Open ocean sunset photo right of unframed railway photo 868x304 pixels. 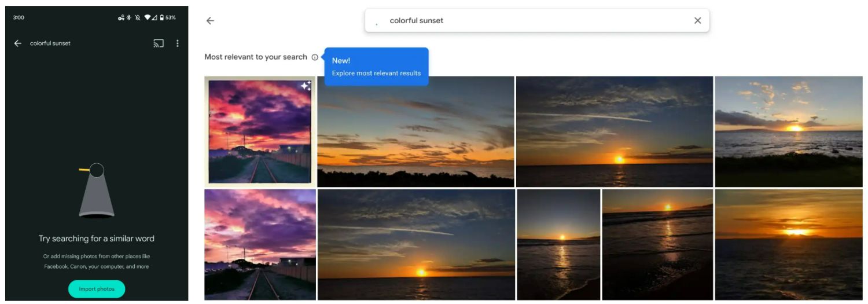point(416,244)
